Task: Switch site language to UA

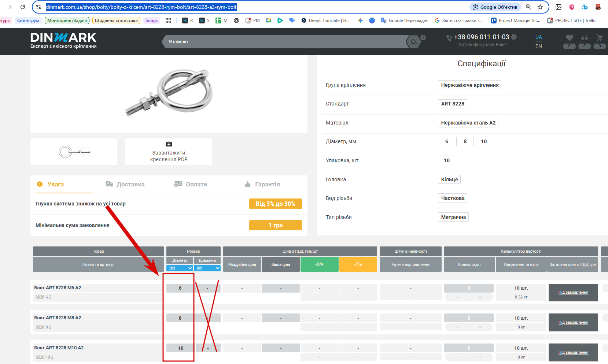Action: [538, 37]
